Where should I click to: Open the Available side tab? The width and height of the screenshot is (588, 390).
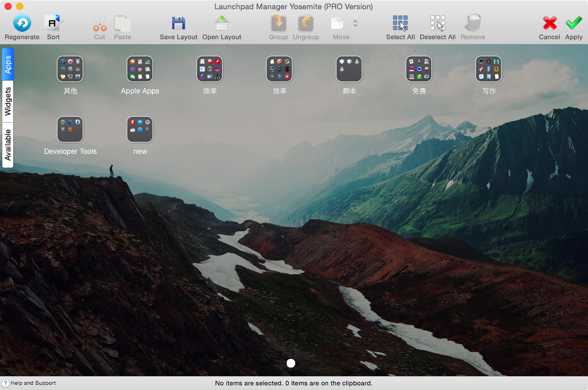pos(8,145)
